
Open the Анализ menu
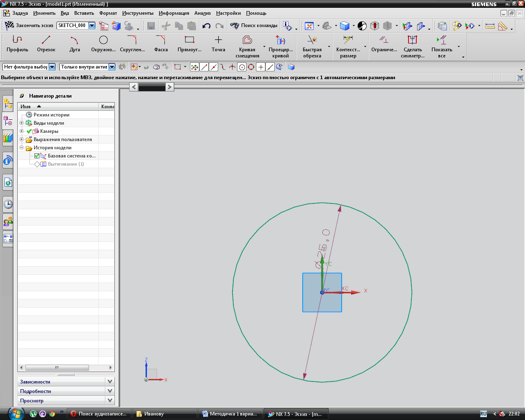pyautogui.click(x=203, y=13)
